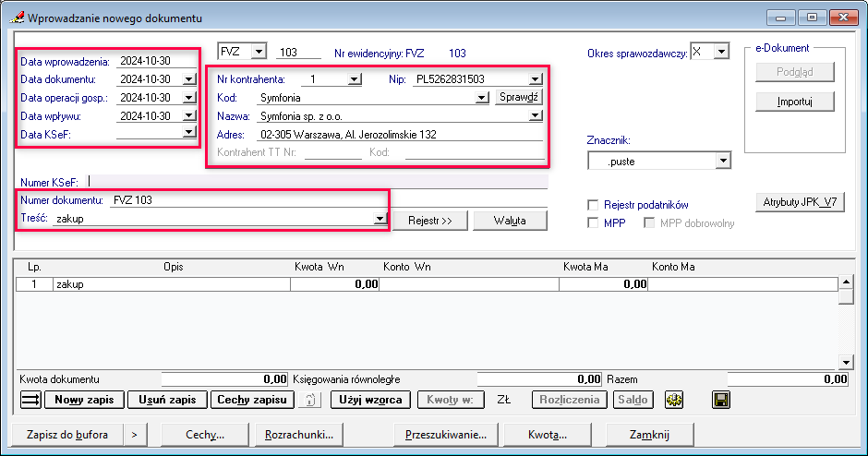The width and height of the screenshot is (868, 456).
Task: Click the arrow button beside Zapisz do bufora
Action: (x=134, y=434)
